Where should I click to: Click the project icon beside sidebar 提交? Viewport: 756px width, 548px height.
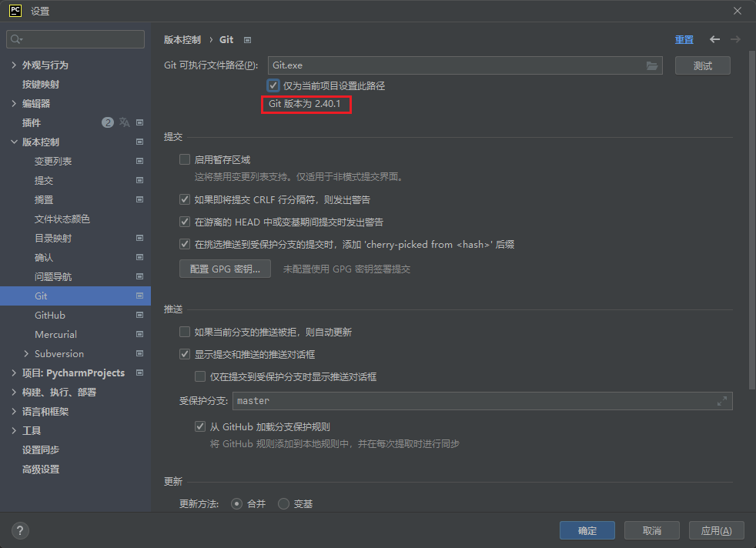pos(140,180)
